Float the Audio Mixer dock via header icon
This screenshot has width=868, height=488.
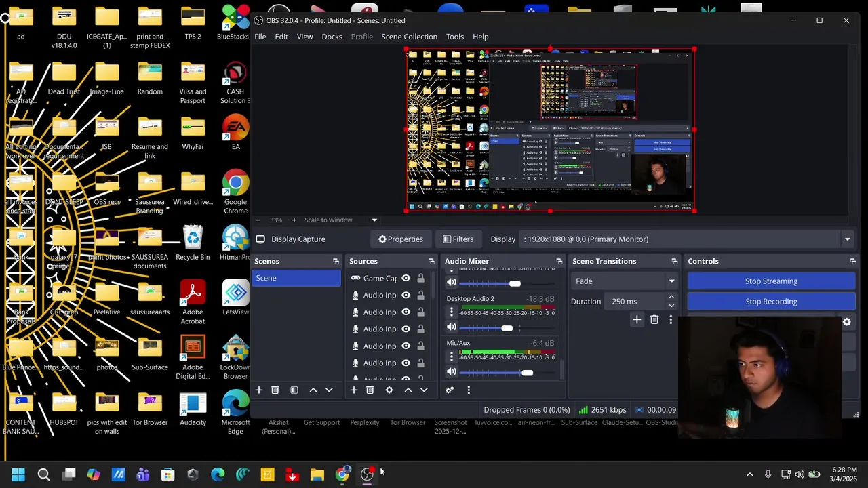[559, 261]
